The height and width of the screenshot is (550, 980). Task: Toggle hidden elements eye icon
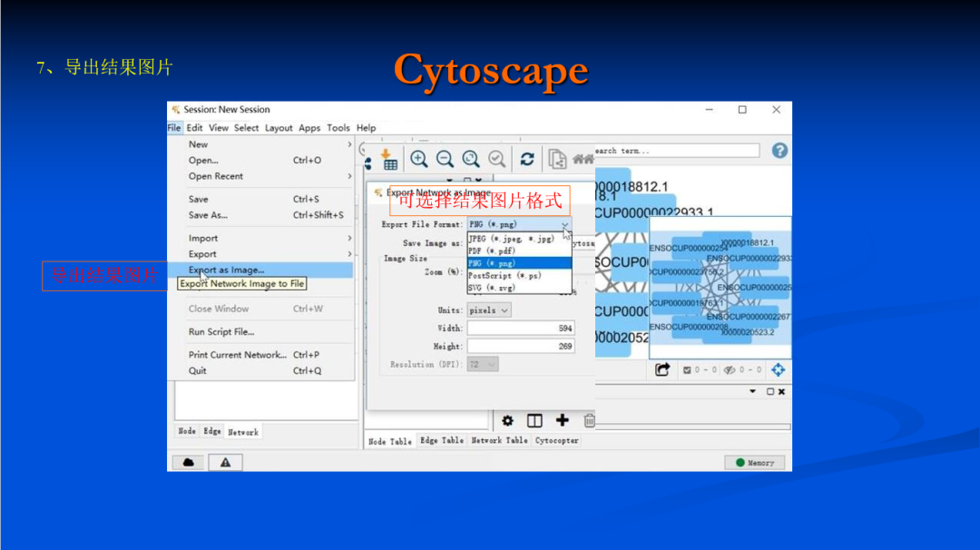pyautogui.click(x=730, y=370)
